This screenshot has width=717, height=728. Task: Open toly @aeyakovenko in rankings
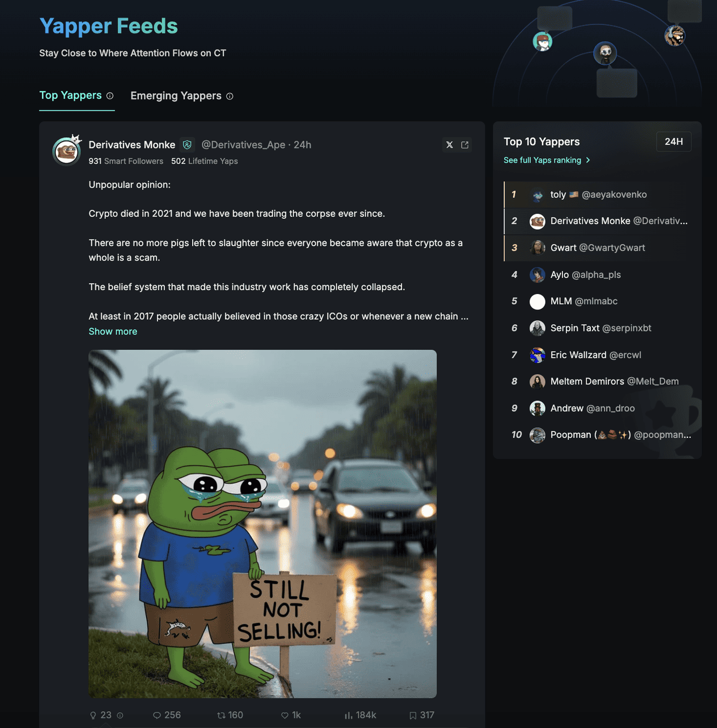click(x=598, y=195)
